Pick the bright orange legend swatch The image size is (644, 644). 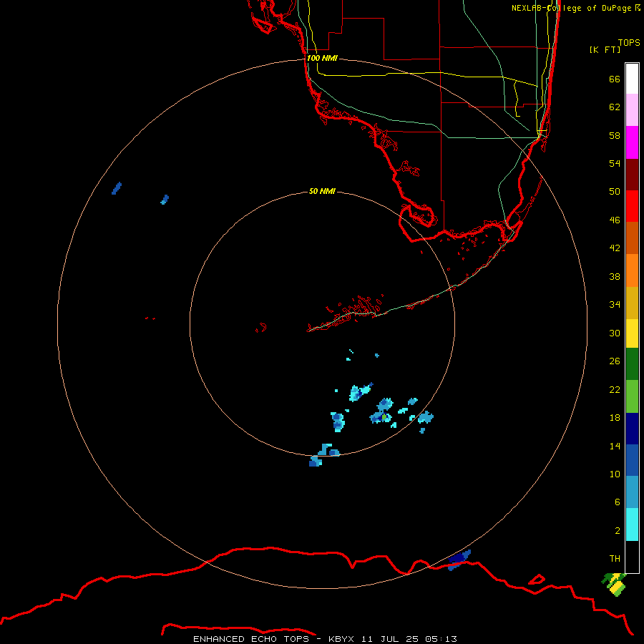(x=632, y=270)
